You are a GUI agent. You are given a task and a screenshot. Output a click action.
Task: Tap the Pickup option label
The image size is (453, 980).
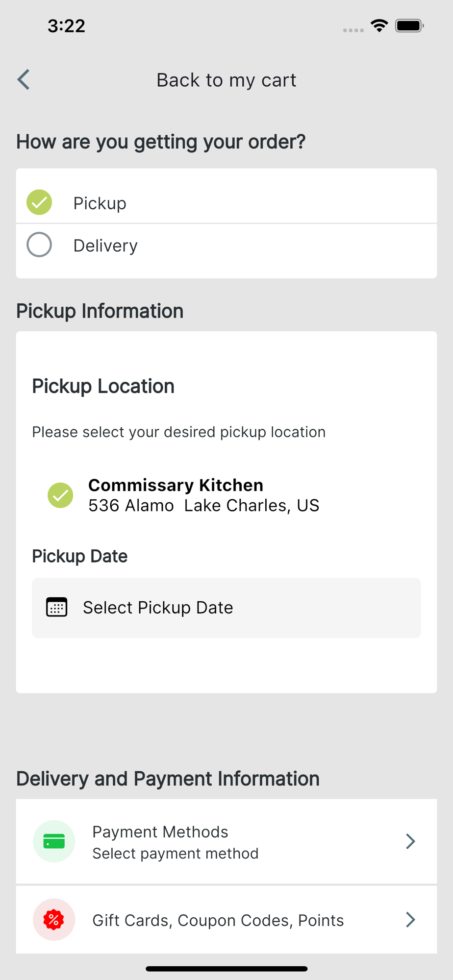(100, 203)
